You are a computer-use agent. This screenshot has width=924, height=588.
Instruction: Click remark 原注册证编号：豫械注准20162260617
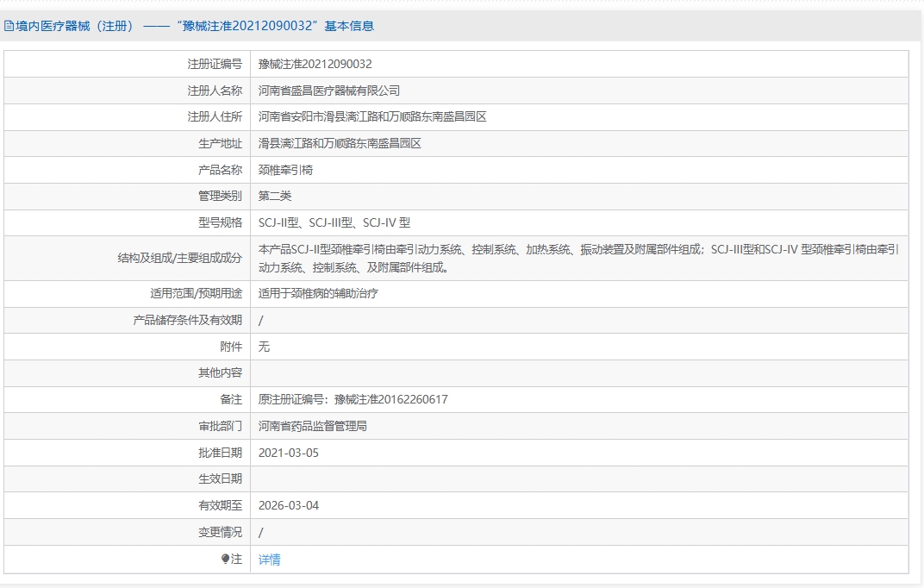click(x=353, y=399)
